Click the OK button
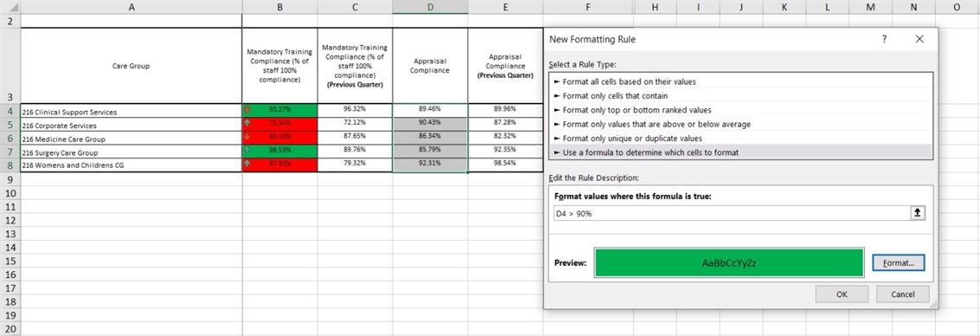 click(842, 294)
